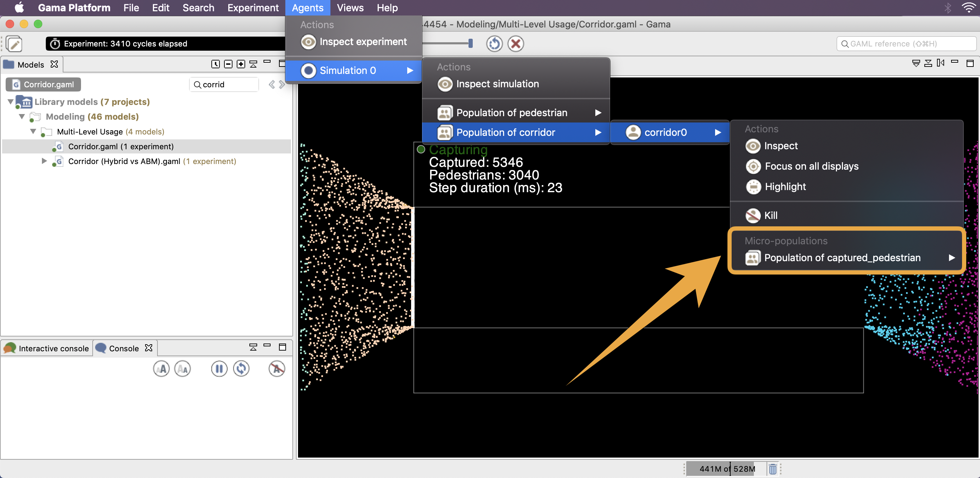Decrease console font size icon
Viewport: 980px width, 478px height.
pos(182,369)
